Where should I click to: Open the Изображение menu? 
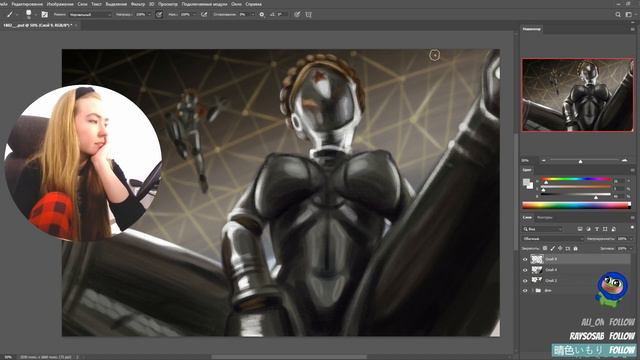(60, 4)
